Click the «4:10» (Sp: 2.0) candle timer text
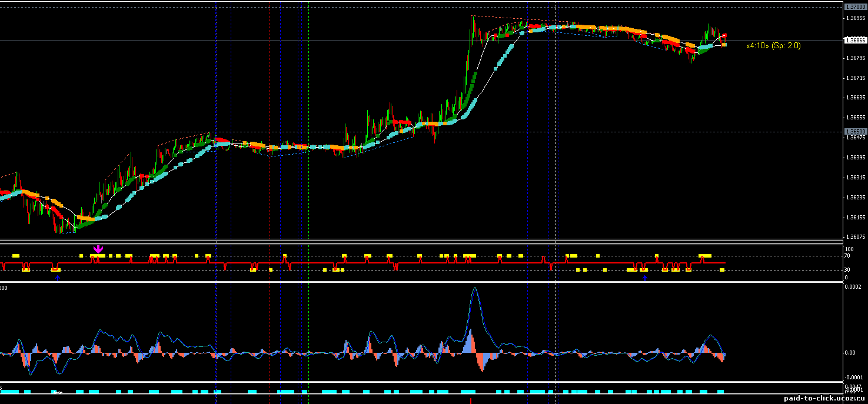 [773, 45]
